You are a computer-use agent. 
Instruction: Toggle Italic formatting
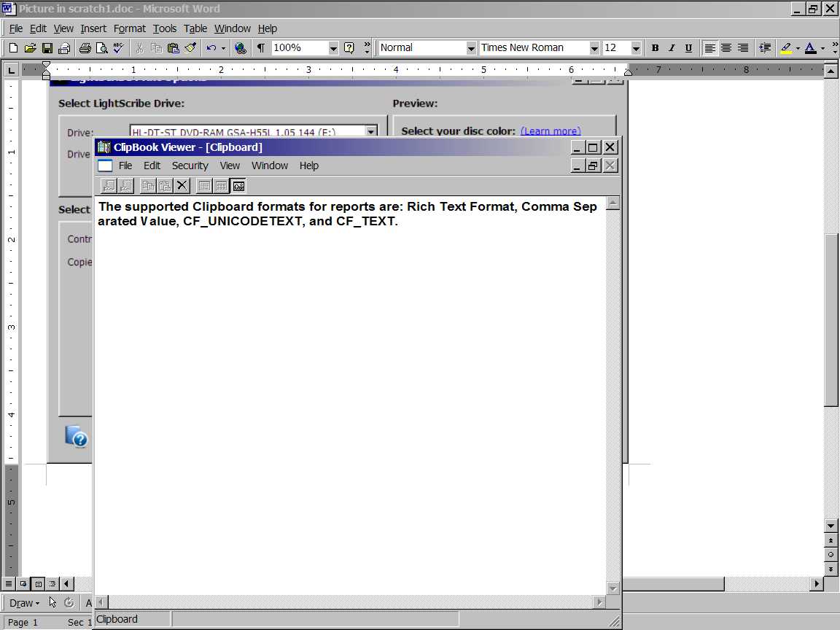[x=672, y=48]
